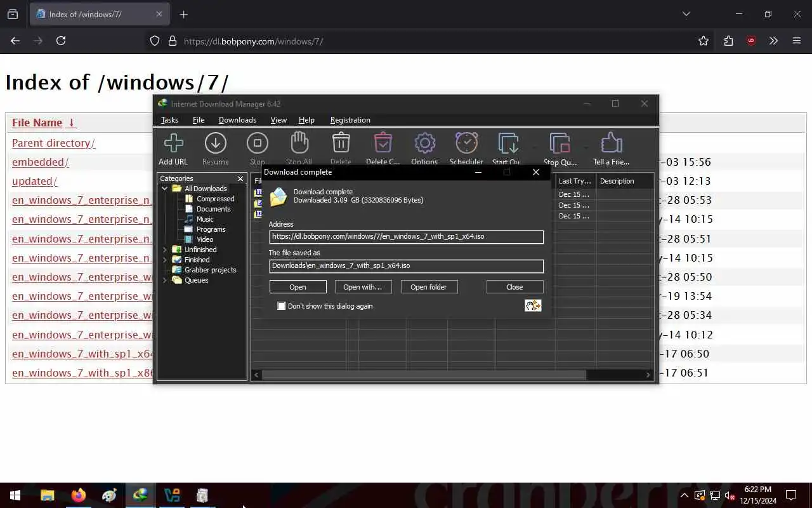812x508 pixels.
Task: Open the Downloads menu in IDM
Action: coord(237,120)
